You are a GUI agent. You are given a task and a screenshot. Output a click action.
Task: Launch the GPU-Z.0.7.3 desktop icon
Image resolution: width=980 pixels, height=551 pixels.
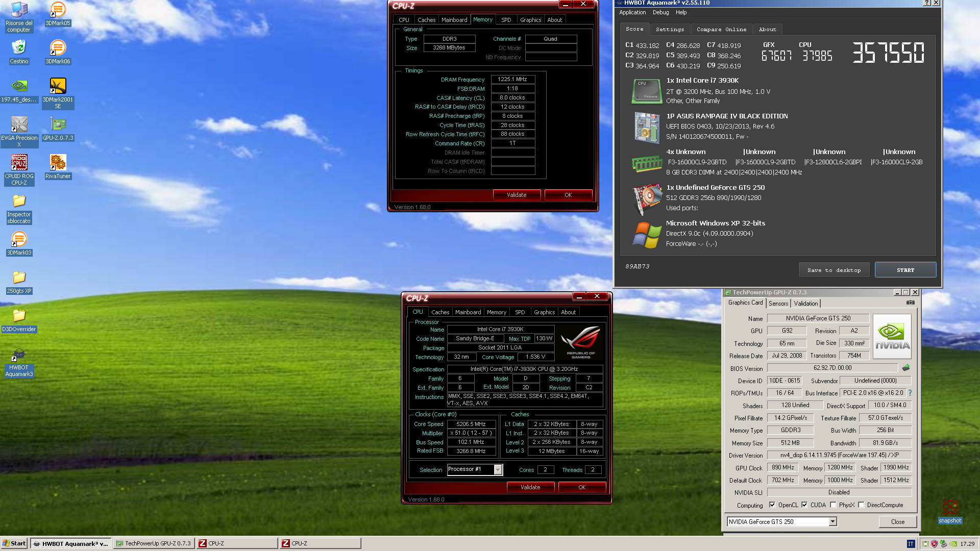[x=58, y=129]
